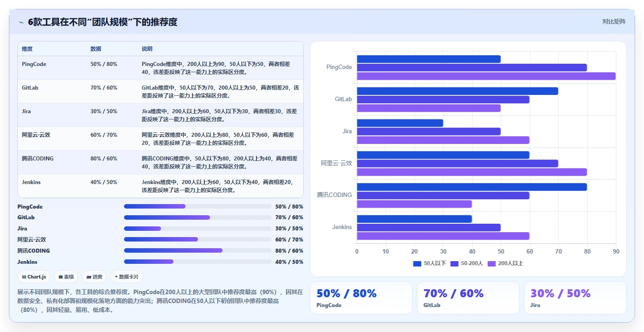Click Jenkins's 50人以下 chart bar at 40

coord(414,219)
